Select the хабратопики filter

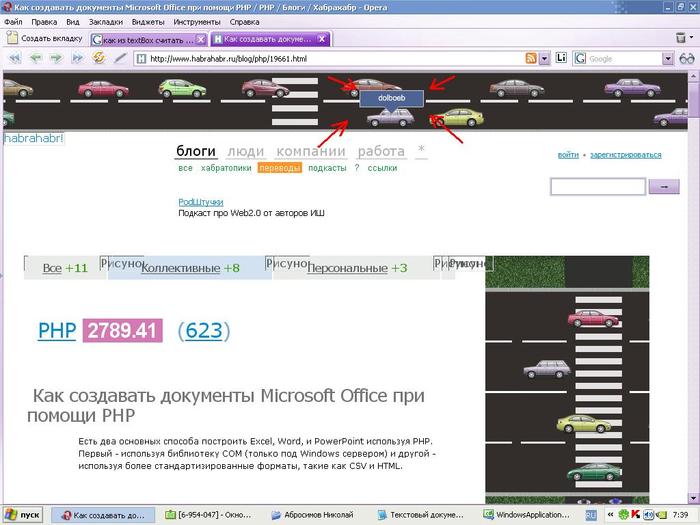coord(226,168)
